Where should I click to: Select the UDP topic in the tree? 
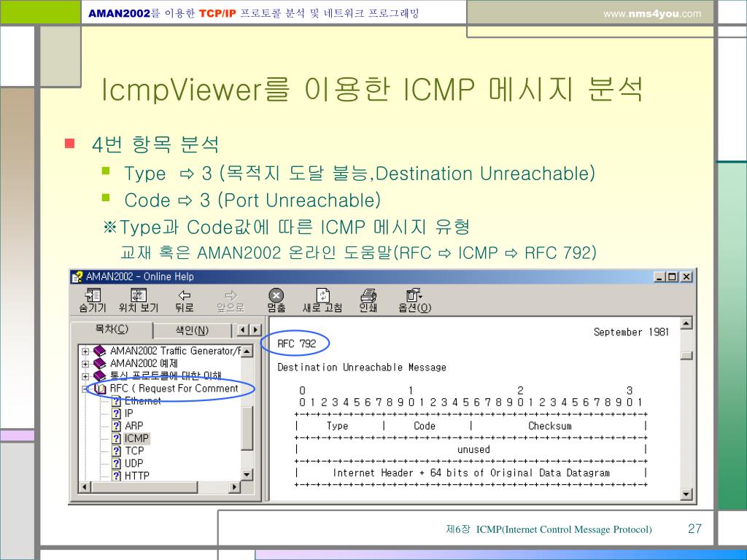[x=134, y=463]
